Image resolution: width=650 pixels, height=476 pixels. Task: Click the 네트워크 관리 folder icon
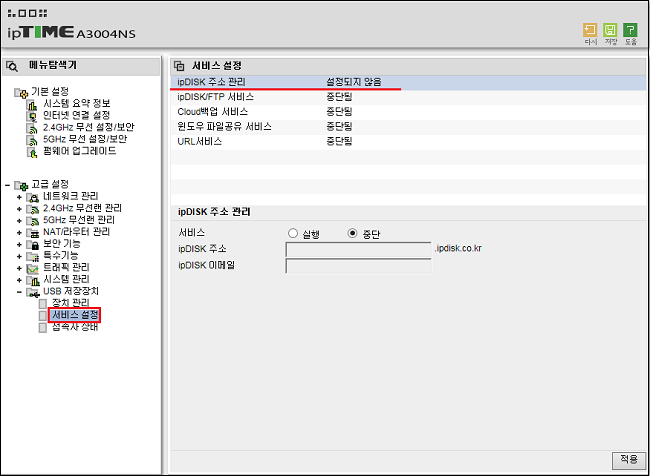tap(32, 197)
